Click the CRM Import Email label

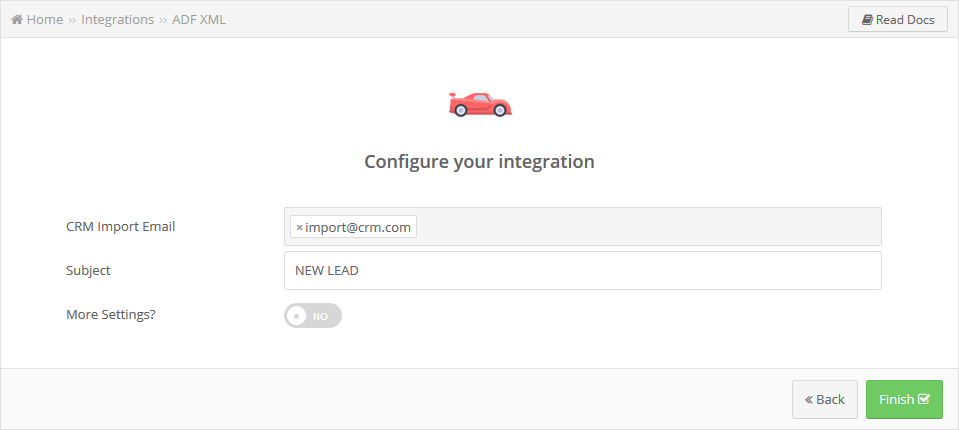pos(120,226)
